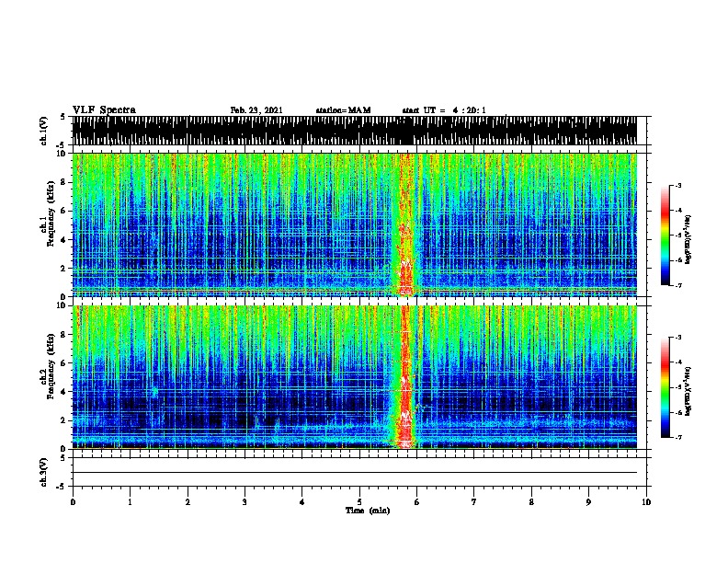The height and width of the screenshot is (563, 728).
Task: Click the "8" kHz tick of ch.2 spectrogram
Action: pyautogui.click(x=63, y=334)
